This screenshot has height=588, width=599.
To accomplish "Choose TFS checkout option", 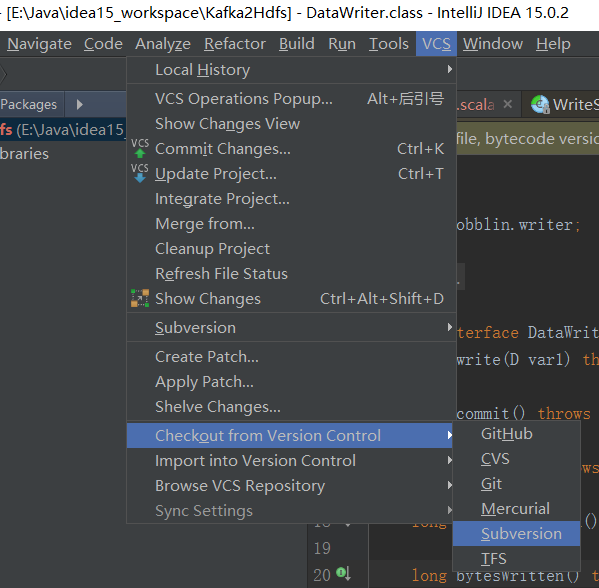I will point(516,559).
